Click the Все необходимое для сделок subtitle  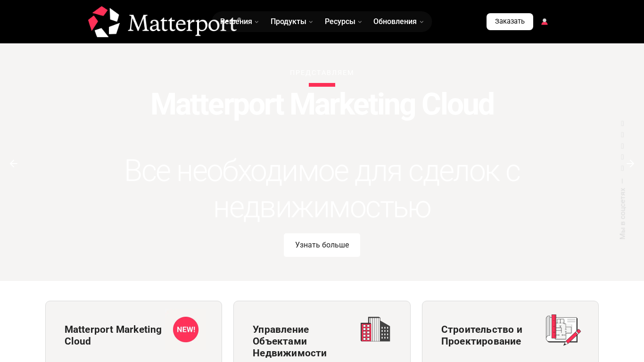[322, 189]
